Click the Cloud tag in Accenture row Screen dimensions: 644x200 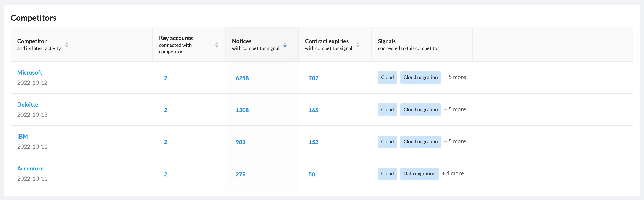(x=387, y=173)
